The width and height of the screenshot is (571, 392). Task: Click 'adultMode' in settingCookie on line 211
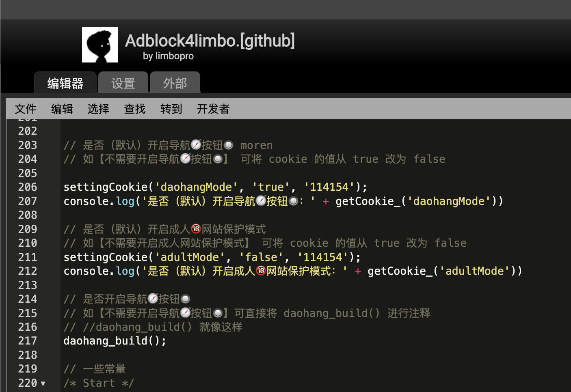point(190,257)
